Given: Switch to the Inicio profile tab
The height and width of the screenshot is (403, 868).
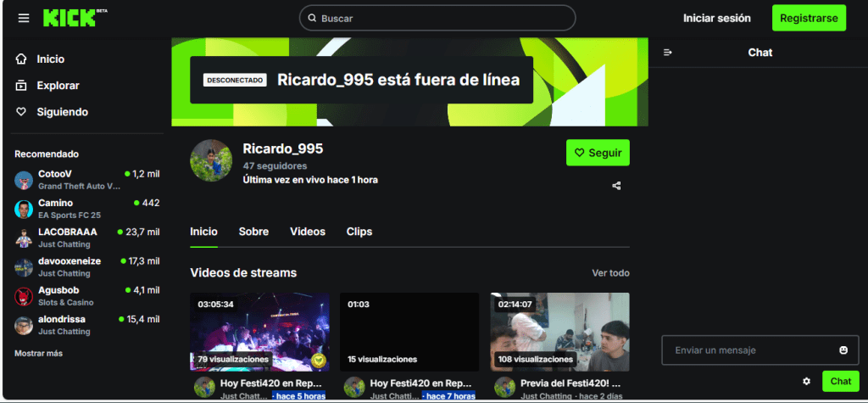Looking at the screenshot, I should click(x=203, y=232).
